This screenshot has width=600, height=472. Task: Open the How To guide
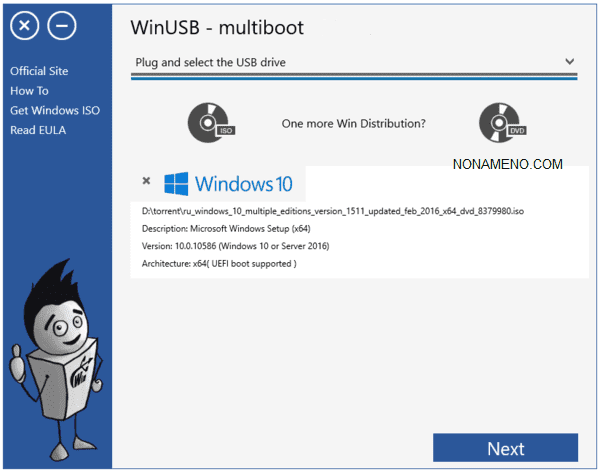[x=29, y=91]
